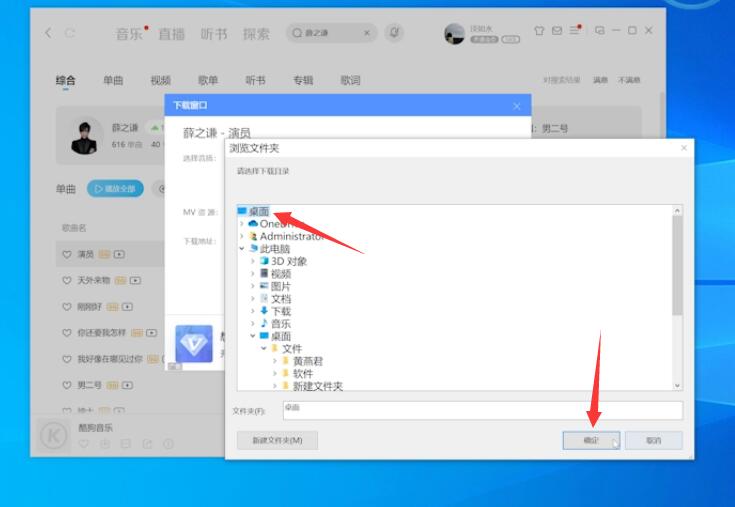The image size is (735, 507).
Task: Expand the 图片 folder node
Action: click(x=253, y=286)
